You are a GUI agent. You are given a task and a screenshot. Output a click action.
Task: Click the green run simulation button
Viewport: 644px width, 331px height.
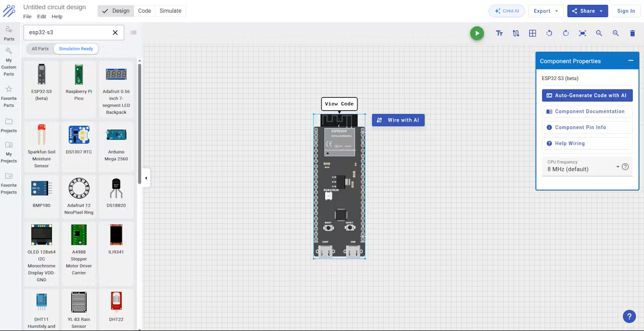(x=476, y=33)
